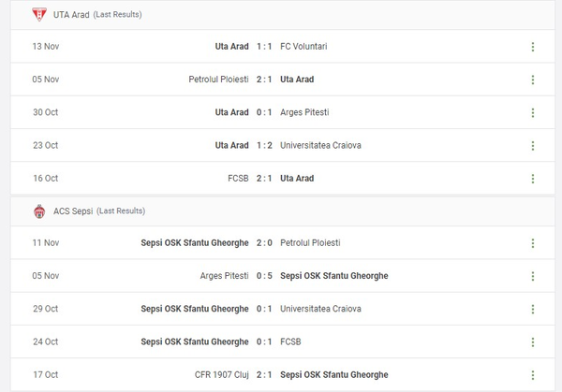This screenshot has height=392, width=562.
Task: Open options for Sepsi vs Petrolul Ploiesti match
Action: tap(532, 243)
